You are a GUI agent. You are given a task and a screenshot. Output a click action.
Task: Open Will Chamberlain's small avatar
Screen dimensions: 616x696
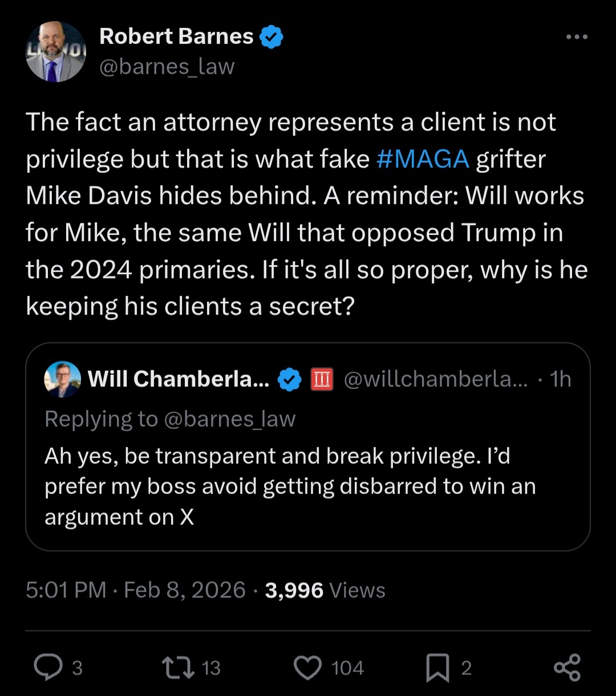point(62,379)
